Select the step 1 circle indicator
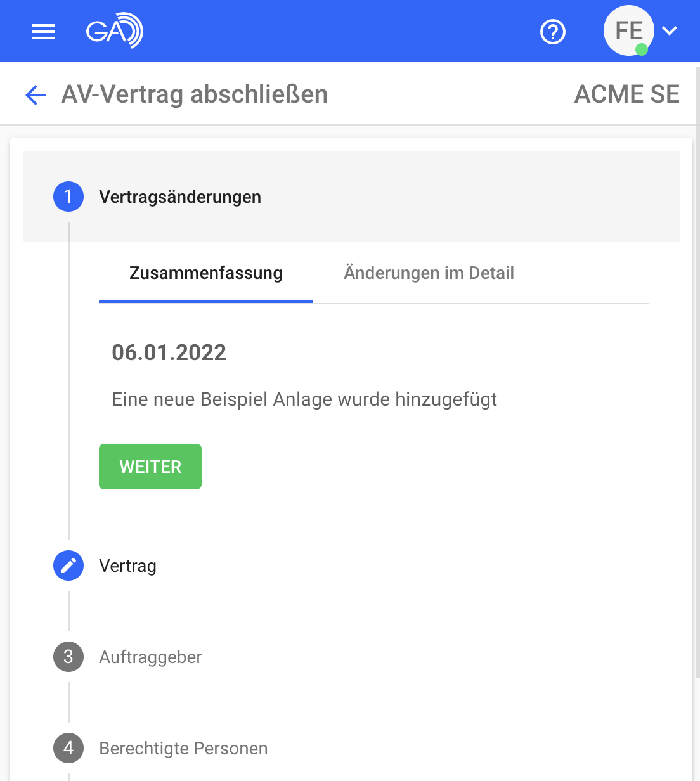The width and height of the screenshot is (700, 781). 68,197
